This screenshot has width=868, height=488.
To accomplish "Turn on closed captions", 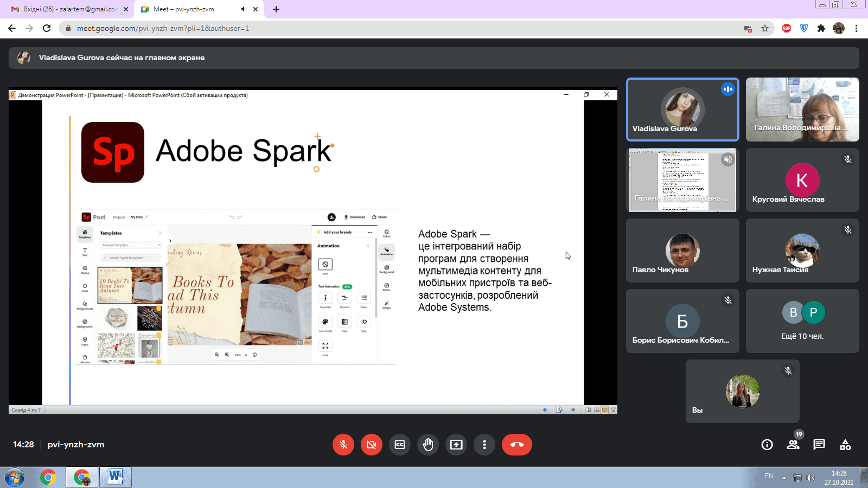I will click(400, 445).
